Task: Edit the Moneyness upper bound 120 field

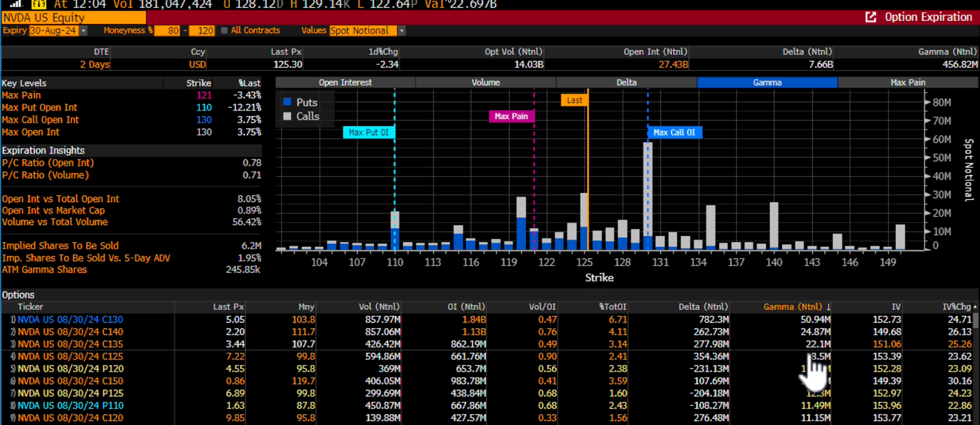Action: click(202, 30)
